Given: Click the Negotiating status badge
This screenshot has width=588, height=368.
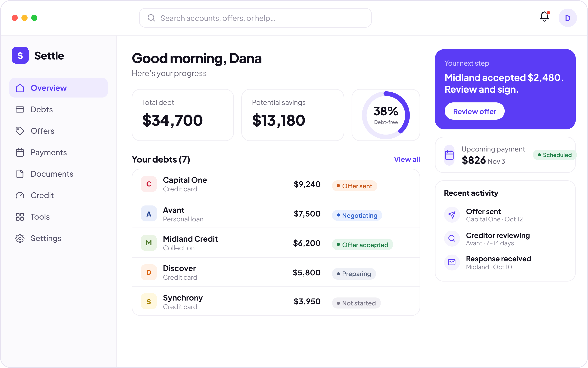Looking at the screenshot, I should pyautogui.click(x=357, y=215).
